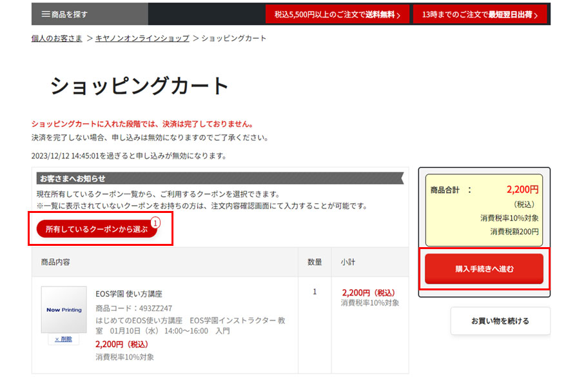Viewport: 588px width, 382px height.
Task: Go to 個人のお客さま breadcrumb link
Action: (x=57, y=38)
